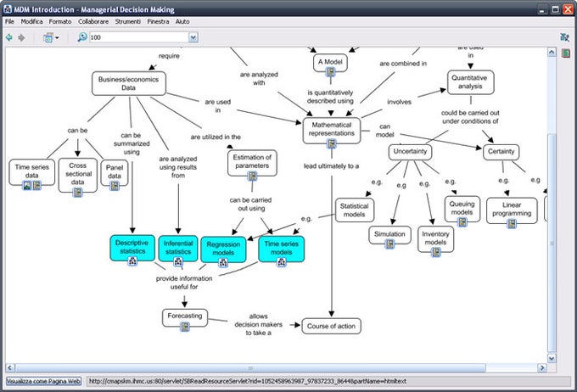Screen dimensions: 577x392
Task: Open the green side panel icon
Action: 566,53
